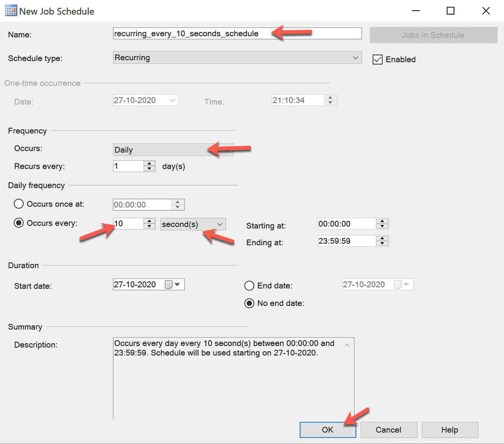This screenshot has width=504, height=444.
Task: Click the Recurs every number field
Action: pos(128,166)
